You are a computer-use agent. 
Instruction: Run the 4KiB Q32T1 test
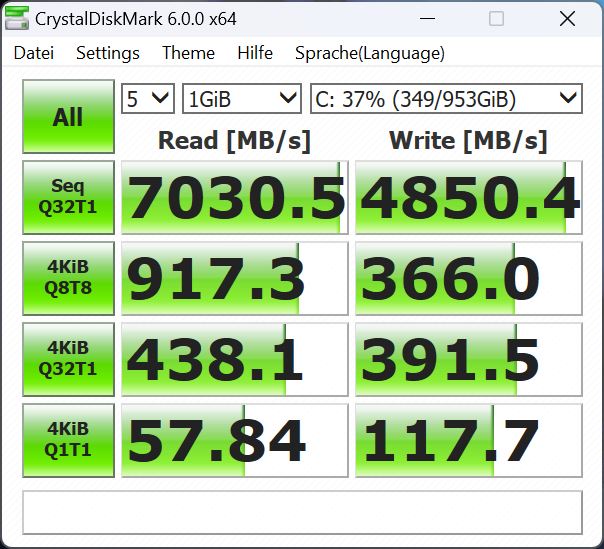[x=69, y=359]
